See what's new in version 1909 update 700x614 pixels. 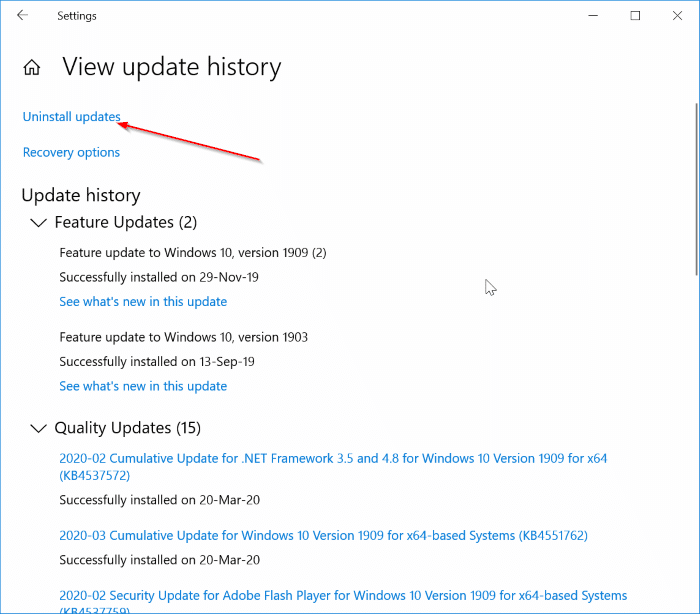tap(143, 301)
